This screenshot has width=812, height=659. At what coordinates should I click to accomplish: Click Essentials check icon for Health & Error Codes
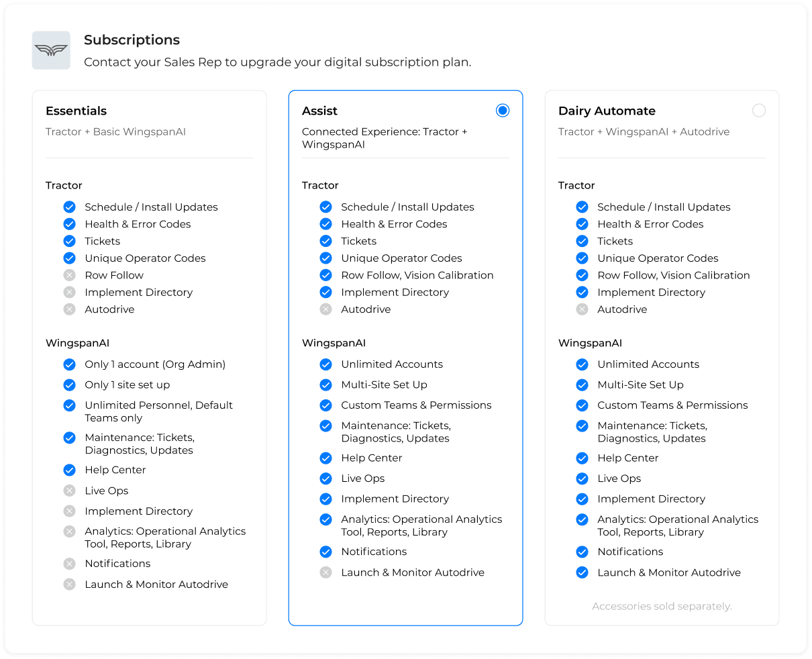coord(69,224)
